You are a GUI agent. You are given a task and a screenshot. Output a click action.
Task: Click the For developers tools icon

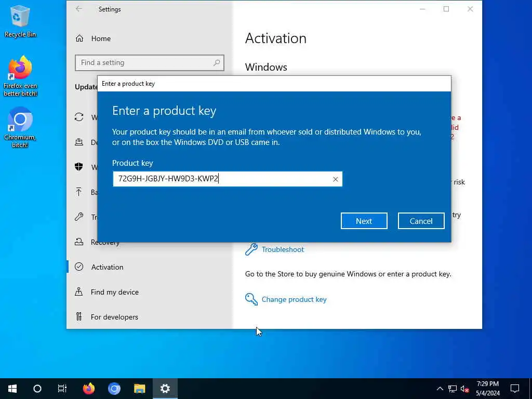(x=79, y=316)
